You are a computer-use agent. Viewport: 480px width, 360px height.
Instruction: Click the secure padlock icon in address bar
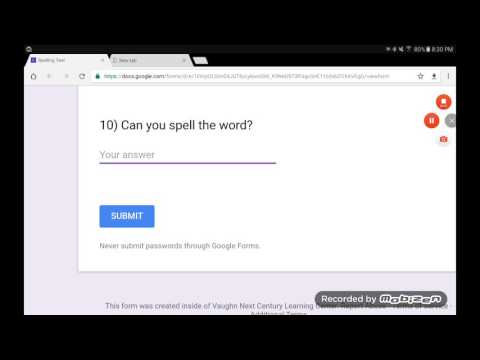pyautogui.click(x=97, y=76)
